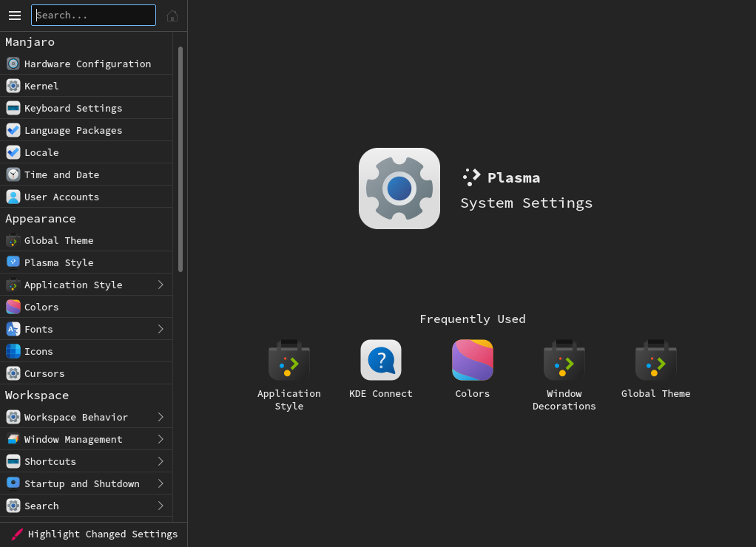Click the Search module gear icon
This screenshot has height=547, width=756.
(13, 506)
